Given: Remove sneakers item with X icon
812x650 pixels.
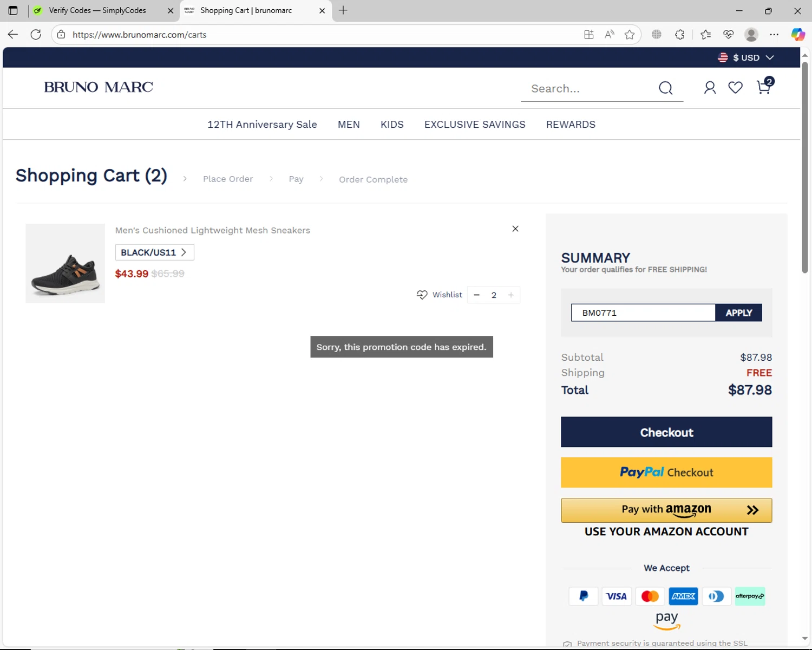Looking at the screenshot, I should coord(515,229).
